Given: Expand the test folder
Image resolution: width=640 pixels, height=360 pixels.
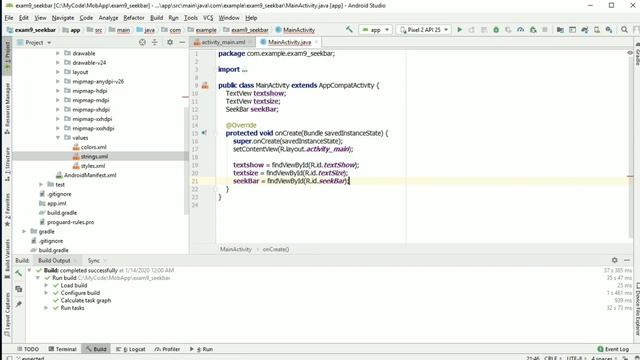Looking at the screenshot, I should pyautogui.click(x=41, y=184).
